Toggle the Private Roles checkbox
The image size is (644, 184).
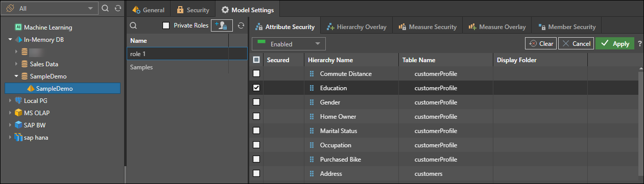pyautogui.click(x=166, y=25)
